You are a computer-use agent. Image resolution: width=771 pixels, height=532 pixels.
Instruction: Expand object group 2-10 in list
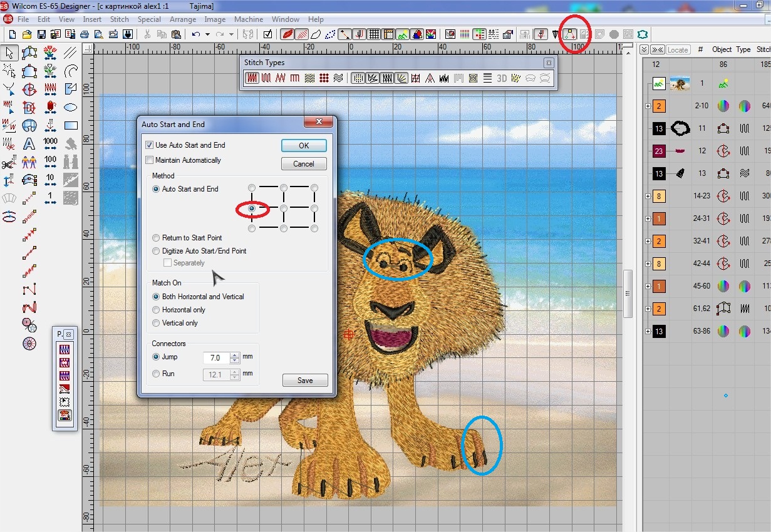[x=647, y=106]
